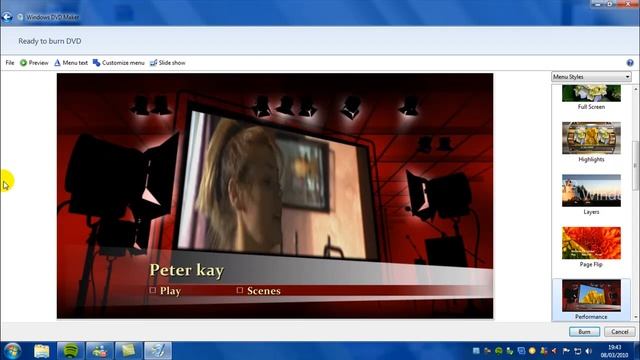Click Customize menu in the toolbar

pyautogui.click(x=119, y=63)
